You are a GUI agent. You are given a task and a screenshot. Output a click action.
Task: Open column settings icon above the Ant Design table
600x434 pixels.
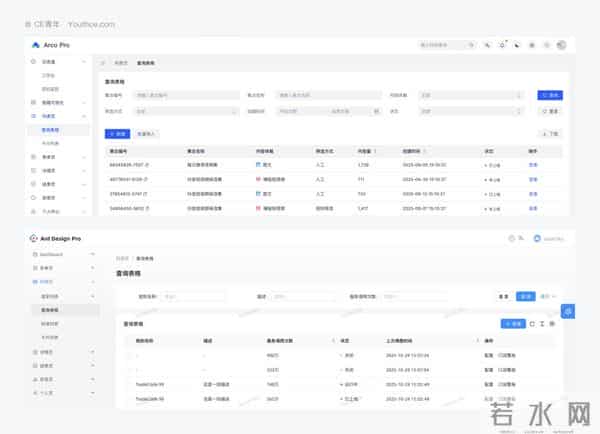[x=552, y=324]
